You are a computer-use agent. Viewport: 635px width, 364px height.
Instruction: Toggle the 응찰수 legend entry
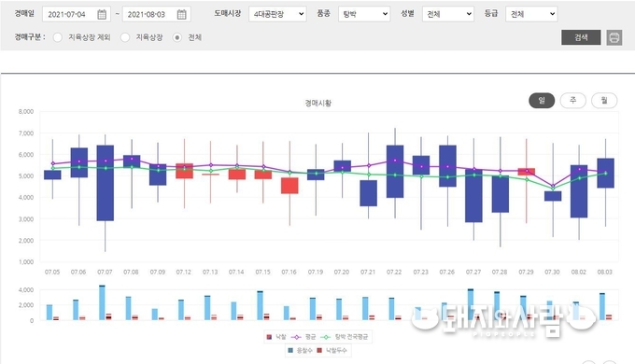click(300, 350)
